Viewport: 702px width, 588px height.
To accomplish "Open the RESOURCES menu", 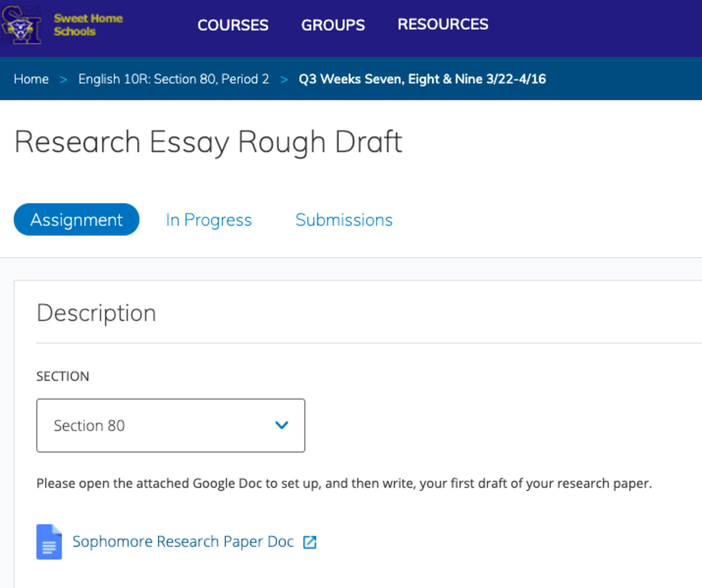I will (x=443, y=24).
